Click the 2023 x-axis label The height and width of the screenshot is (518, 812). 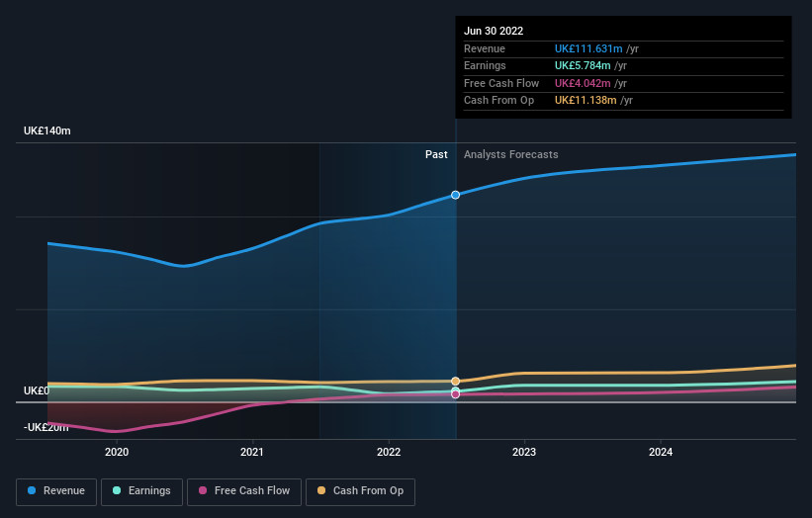[524, 452]
